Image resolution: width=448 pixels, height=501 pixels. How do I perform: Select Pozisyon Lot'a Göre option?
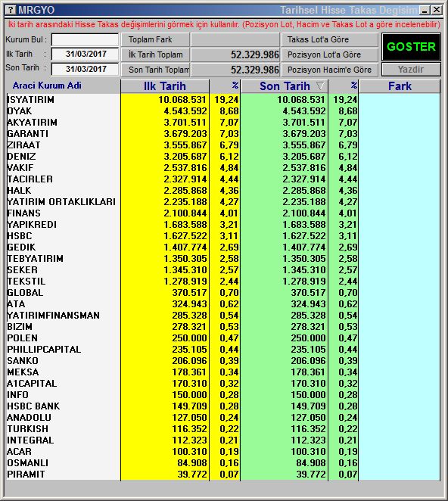click(330, 54)
